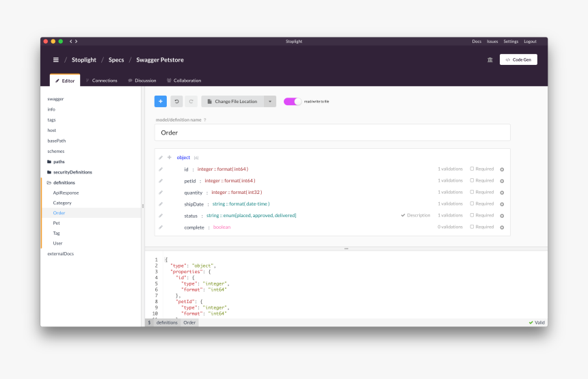Click pencil edit icon for complete row

pyautogui.click(x=161, y=227)
